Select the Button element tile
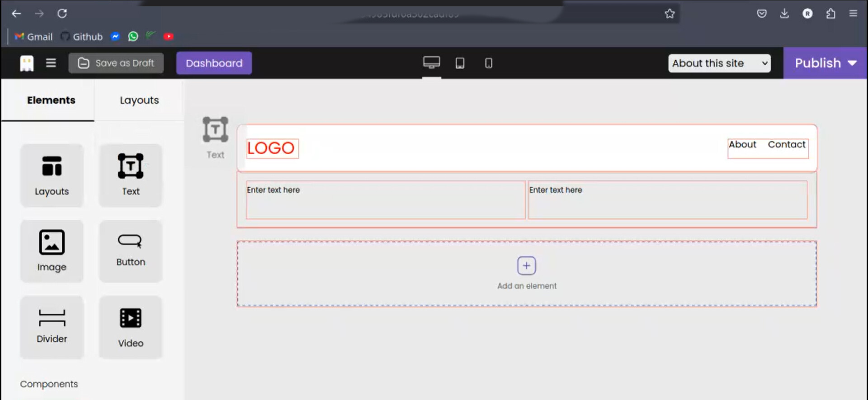The width and height of the screenshot is (868, 400). click(131, 251)
